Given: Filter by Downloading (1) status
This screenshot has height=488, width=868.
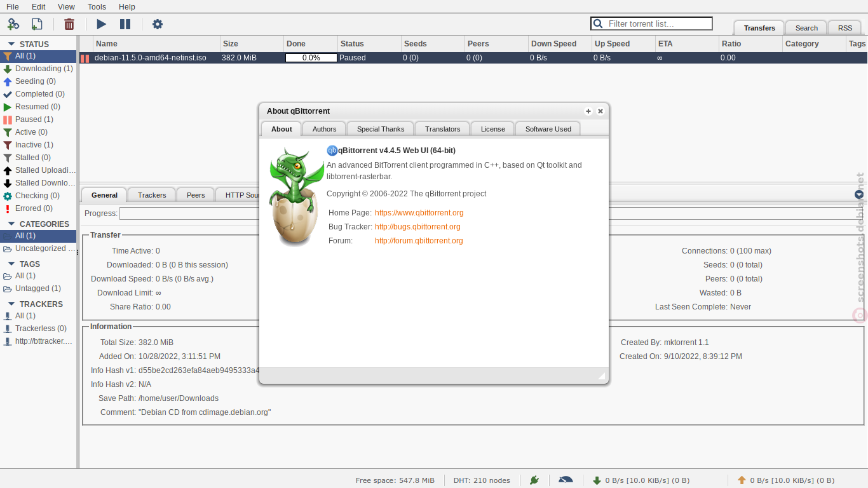Looking at the screenshot, I should point(38,69).
